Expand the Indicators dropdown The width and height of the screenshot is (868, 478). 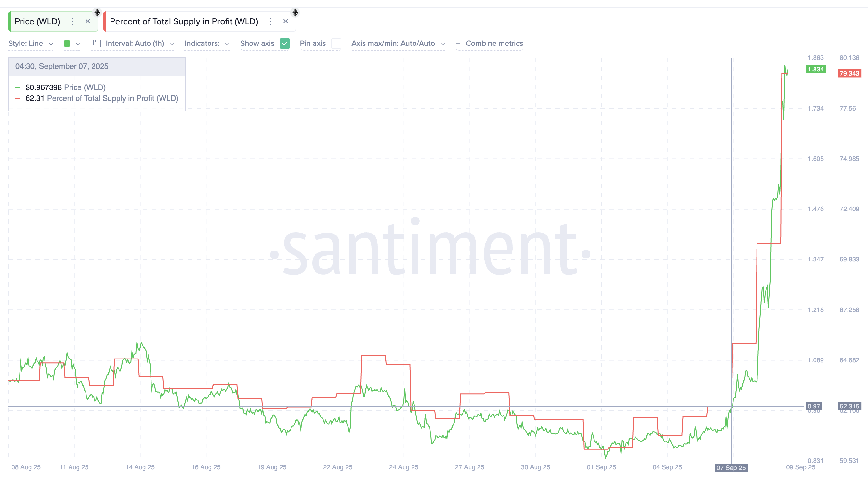tap(207, 44)
